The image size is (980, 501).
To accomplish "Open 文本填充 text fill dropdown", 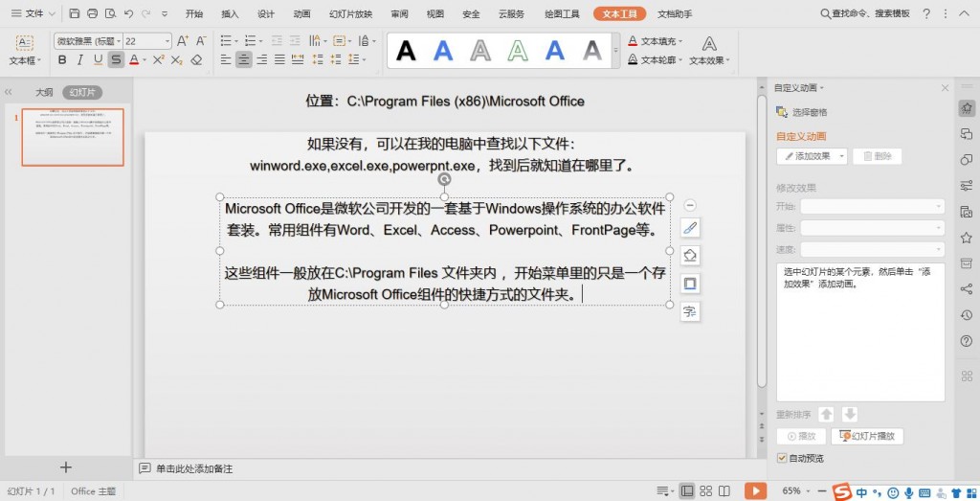I will 655,41.
